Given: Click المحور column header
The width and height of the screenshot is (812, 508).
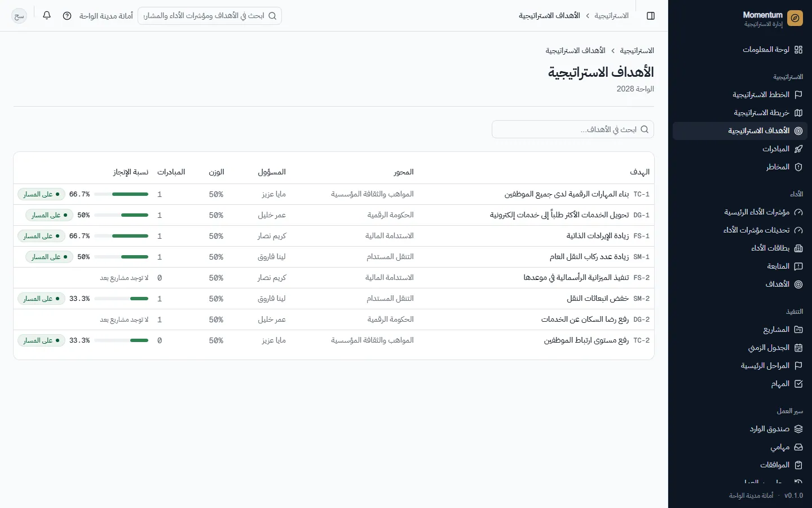Looking at the screenshot, I should coord(404,172).
